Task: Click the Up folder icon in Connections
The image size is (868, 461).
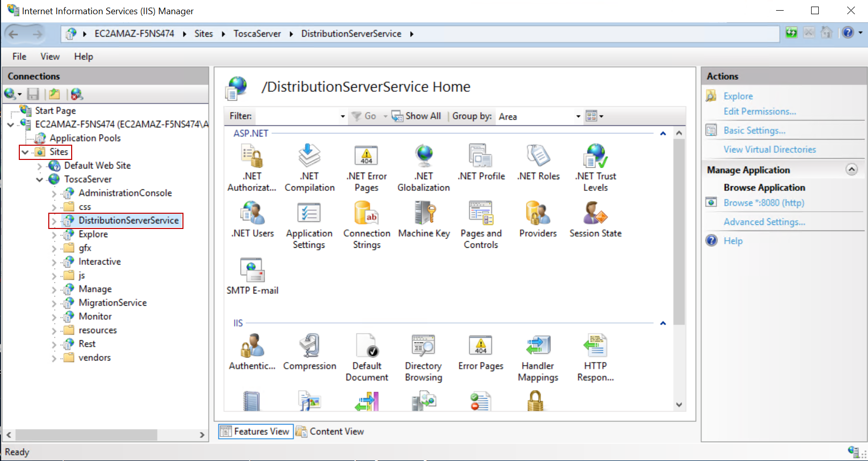Action: coord(54,94)
